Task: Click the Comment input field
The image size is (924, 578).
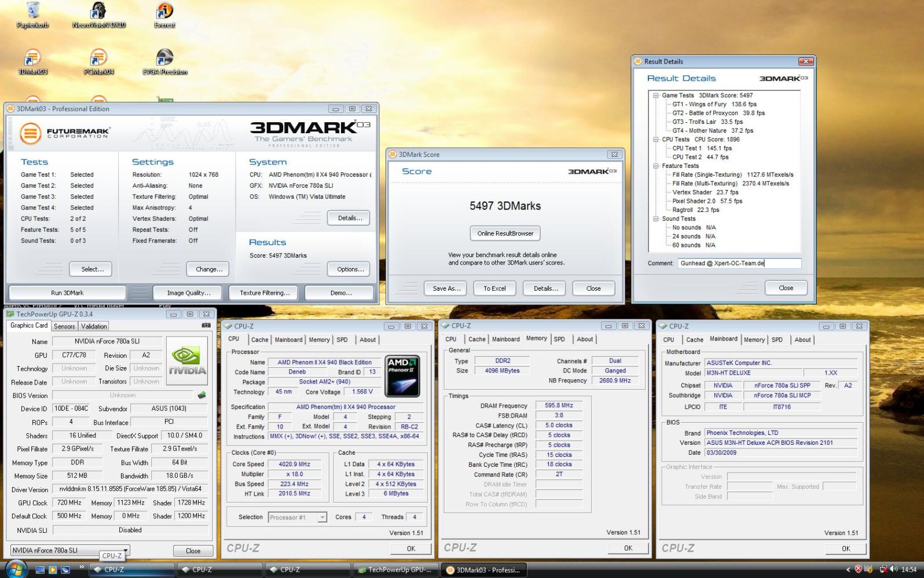Action: [739, 264]
